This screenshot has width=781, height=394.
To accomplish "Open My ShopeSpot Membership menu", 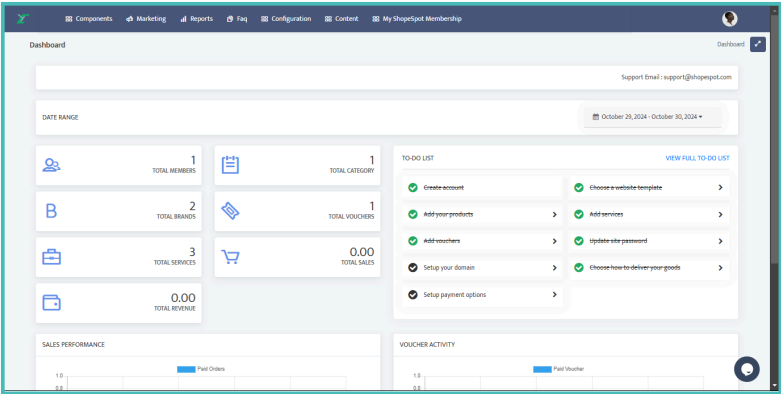I will click(x=416, y=19).
